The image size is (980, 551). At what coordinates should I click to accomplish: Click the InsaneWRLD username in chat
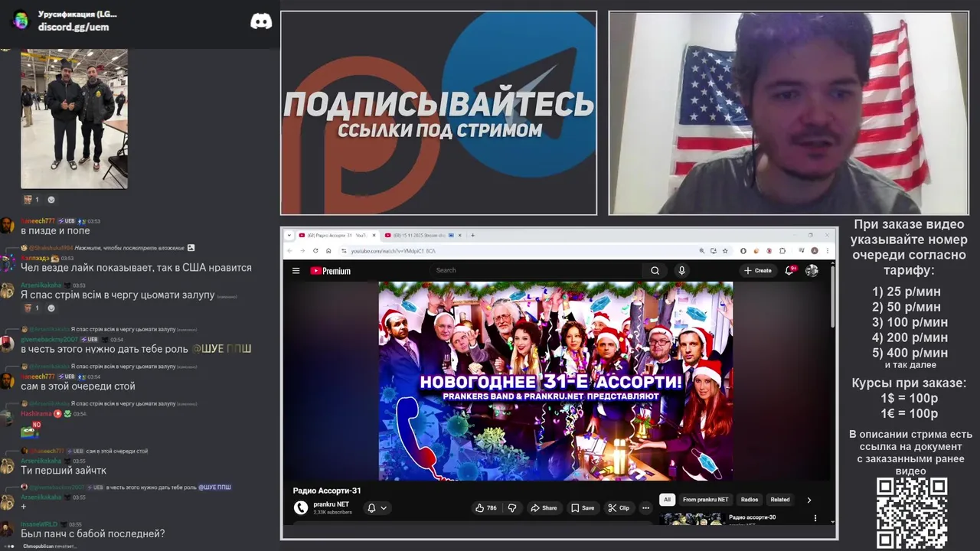(39, 524)
